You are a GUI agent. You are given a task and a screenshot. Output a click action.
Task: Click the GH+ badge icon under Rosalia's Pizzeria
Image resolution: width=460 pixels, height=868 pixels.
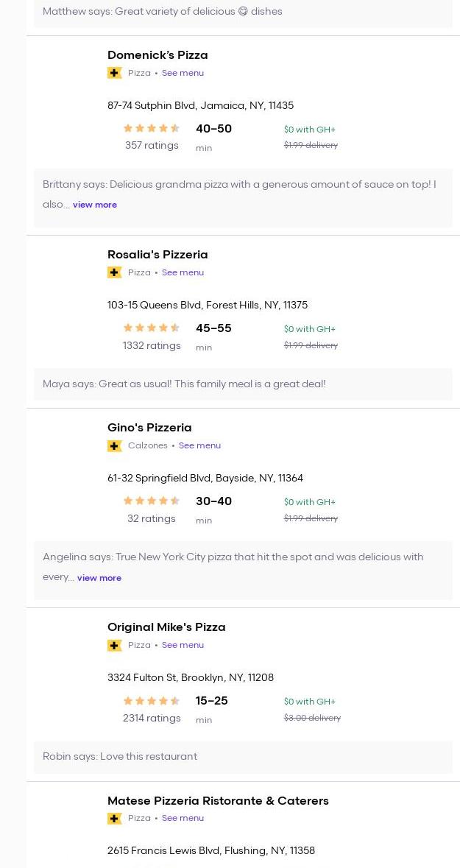(115, 272)
